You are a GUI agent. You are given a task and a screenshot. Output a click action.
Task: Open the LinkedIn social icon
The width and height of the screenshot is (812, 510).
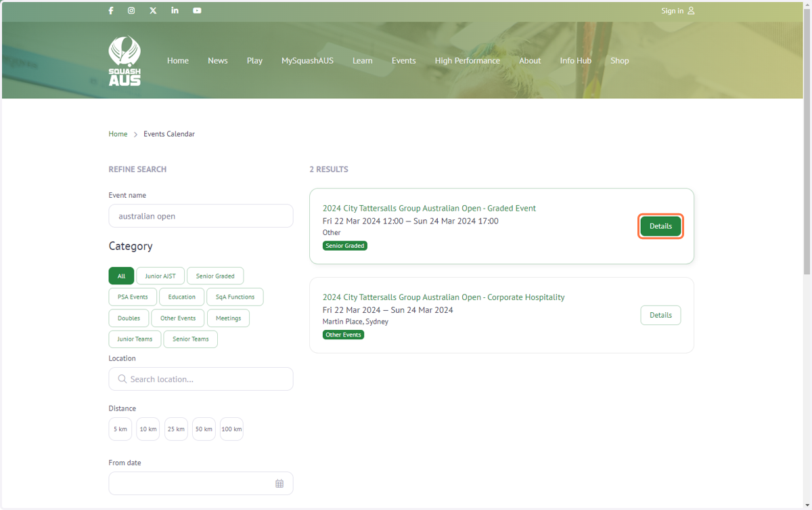[175, 11]
